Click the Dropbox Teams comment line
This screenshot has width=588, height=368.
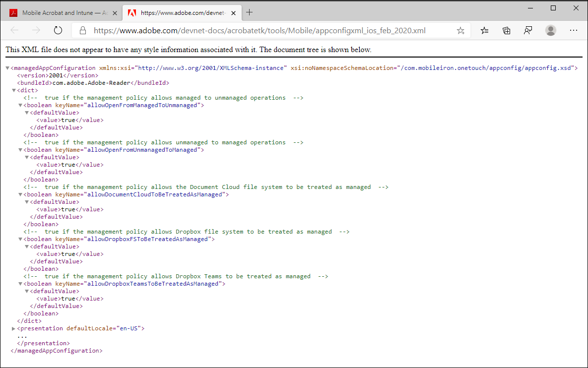click(x=176, y=276)
